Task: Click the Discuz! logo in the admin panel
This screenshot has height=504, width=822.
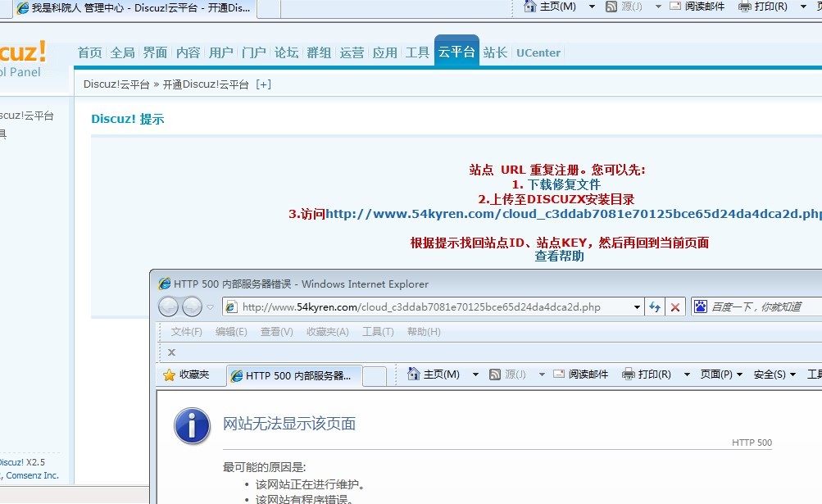Action: [23, 52]
